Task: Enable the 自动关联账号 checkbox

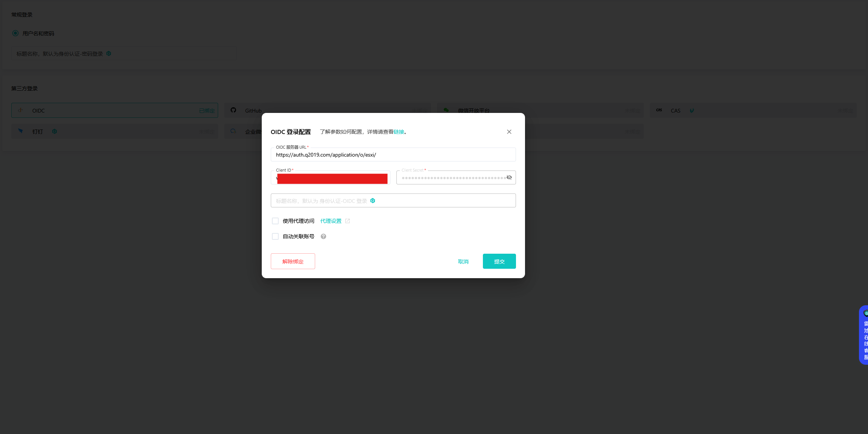Action: click(x=275, y=236)
